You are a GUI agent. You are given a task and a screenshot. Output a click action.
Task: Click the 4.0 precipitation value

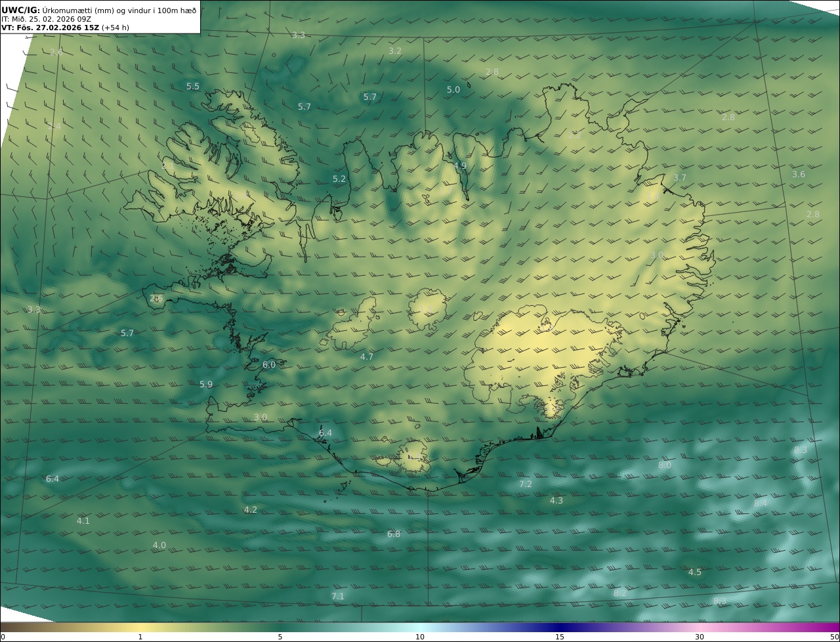coord(159,545)
